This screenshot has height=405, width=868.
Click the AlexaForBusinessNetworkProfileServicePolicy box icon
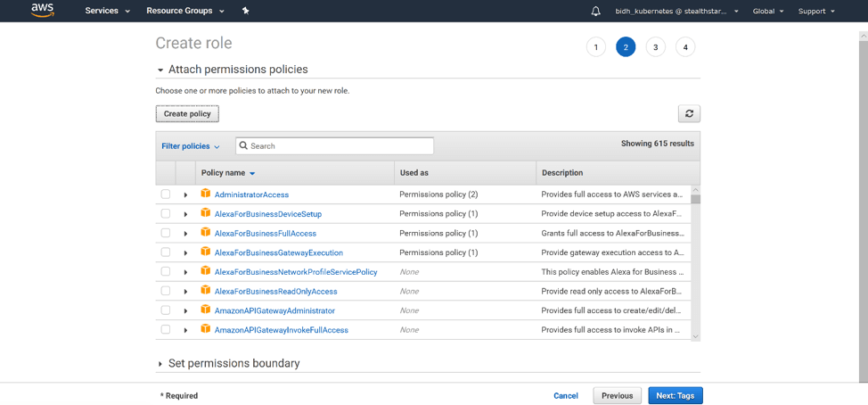[x=205, y=271]
